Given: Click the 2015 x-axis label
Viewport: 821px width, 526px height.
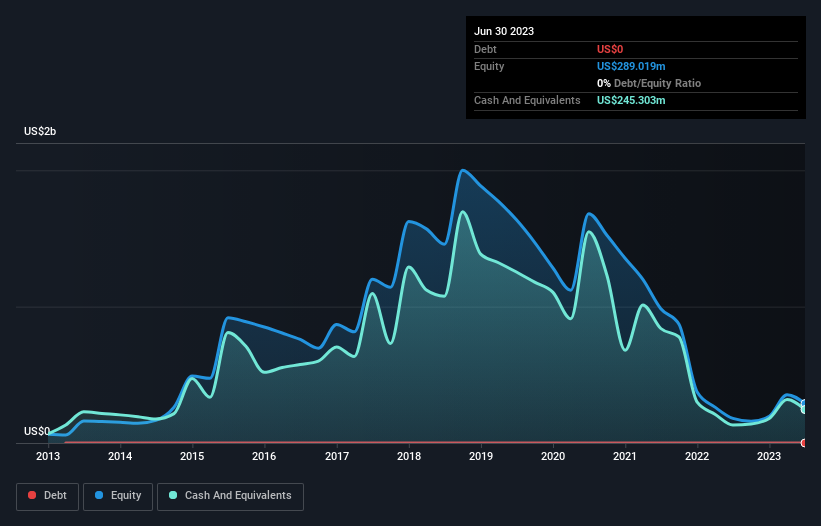Looking at the screenshot, I should 192,456.
